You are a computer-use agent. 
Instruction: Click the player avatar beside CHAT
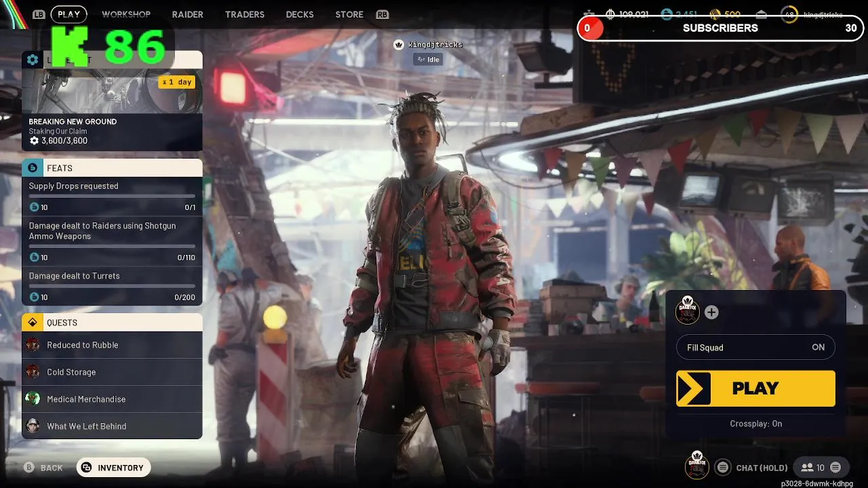696,465
